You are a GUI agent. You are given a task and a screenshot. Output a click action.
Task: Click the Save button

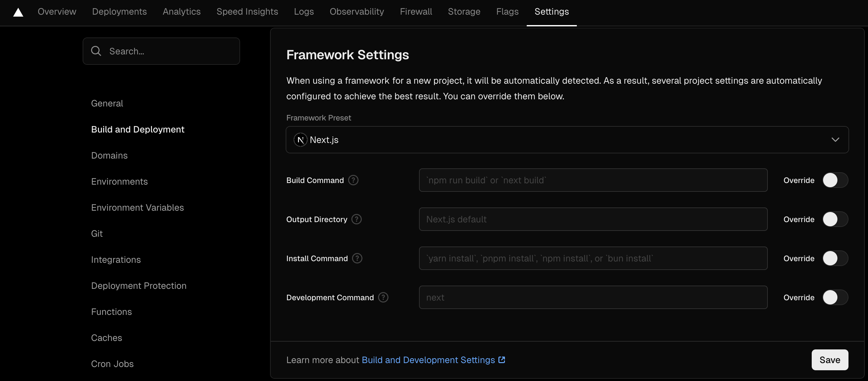click(830, 360)
